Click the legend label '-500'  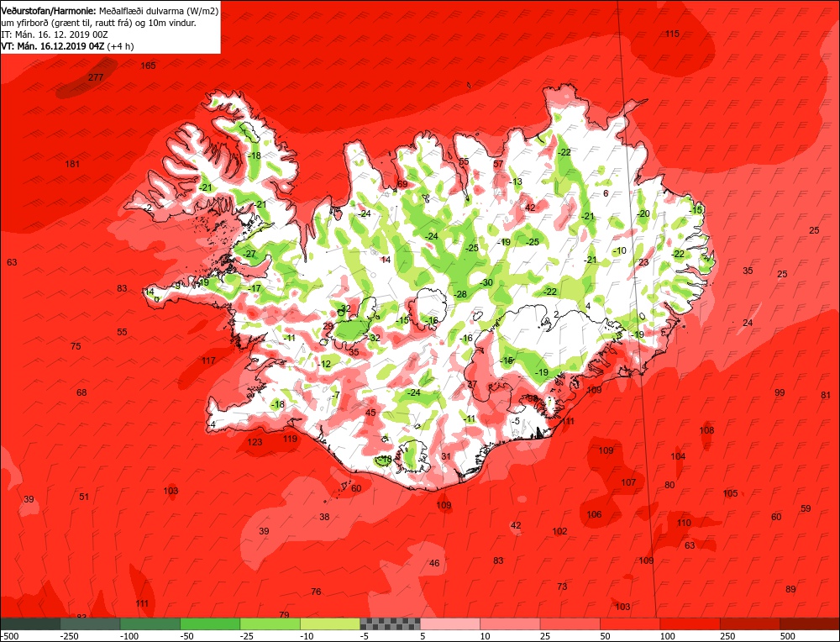(8, 636)
